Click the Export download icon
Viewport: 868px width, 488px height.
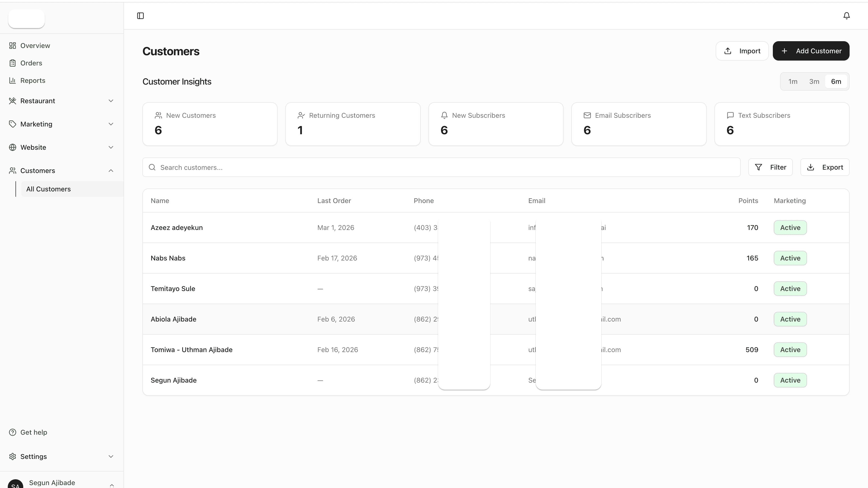point(811,167)
